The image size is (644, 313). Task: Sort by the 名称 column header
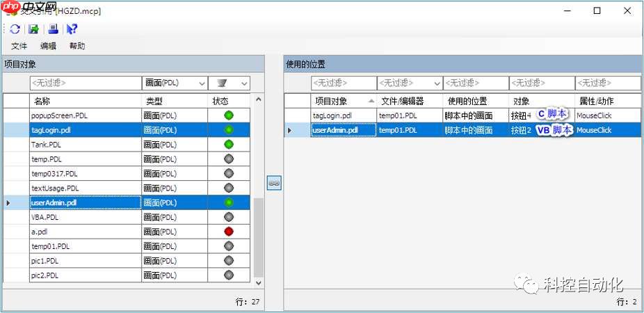[x=86, y=101]
